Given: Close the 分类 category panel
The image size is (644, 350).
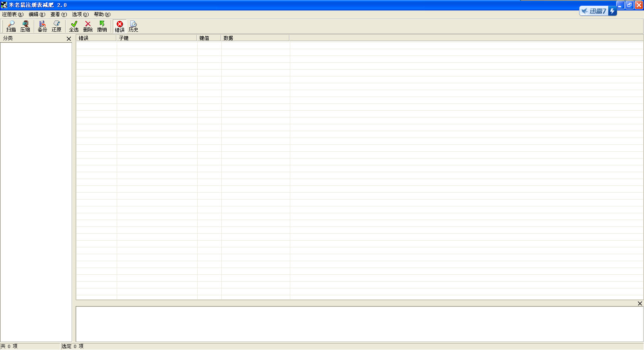Looking at the screenshot, I should click(69, 39).
